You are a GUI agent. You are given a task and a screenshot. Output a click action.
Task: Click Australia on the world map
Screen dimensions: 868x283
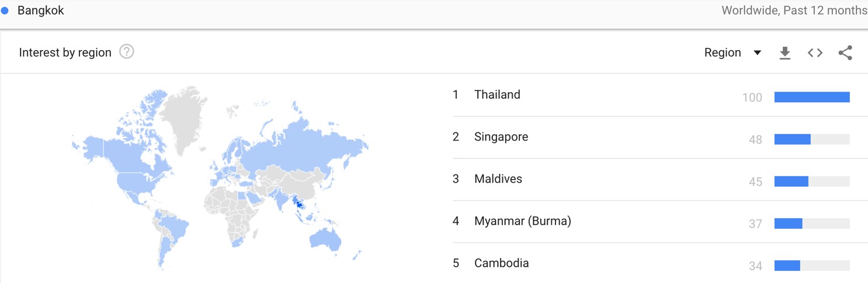(326, 239)
